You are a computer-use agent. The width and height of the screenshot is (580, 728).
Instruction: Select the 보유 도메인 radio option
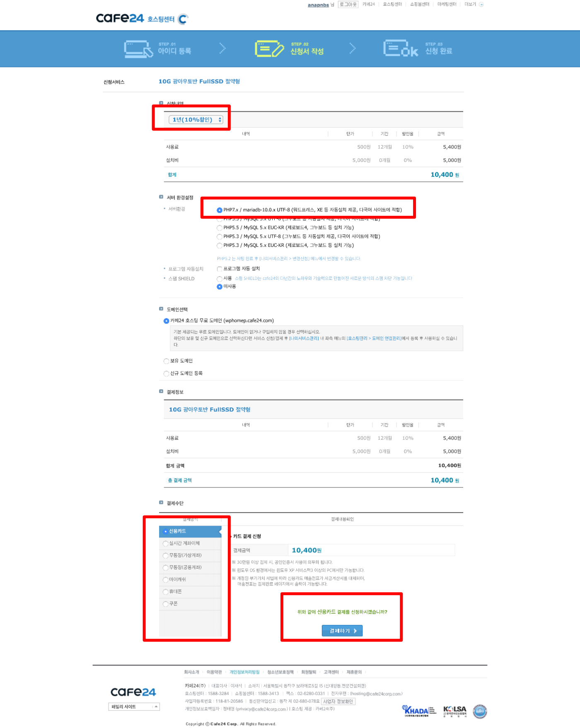click(166, 361)
